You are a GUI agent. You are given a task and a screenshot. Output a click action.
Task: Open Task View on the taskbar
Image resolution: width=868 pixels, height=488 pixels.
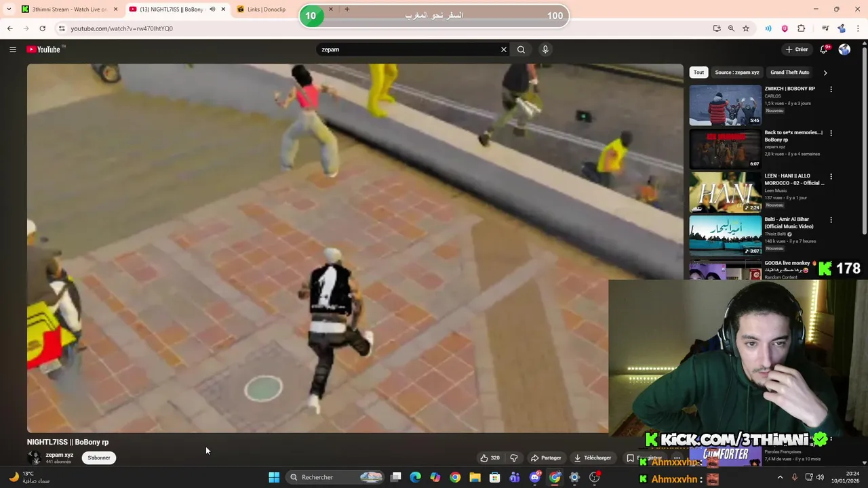point(396,477)
